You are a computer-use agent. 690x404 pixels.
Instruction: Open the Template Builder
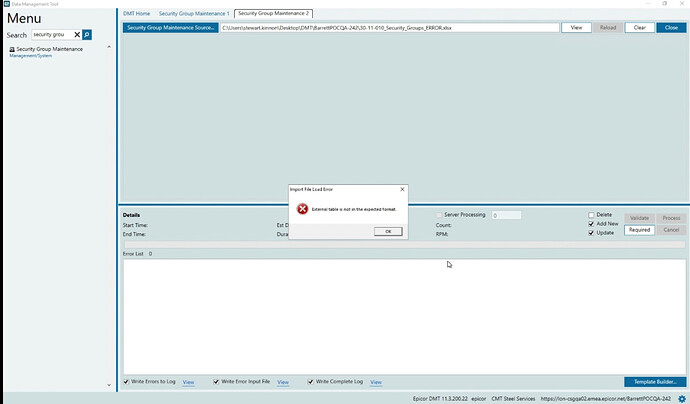tap(655, 382)
